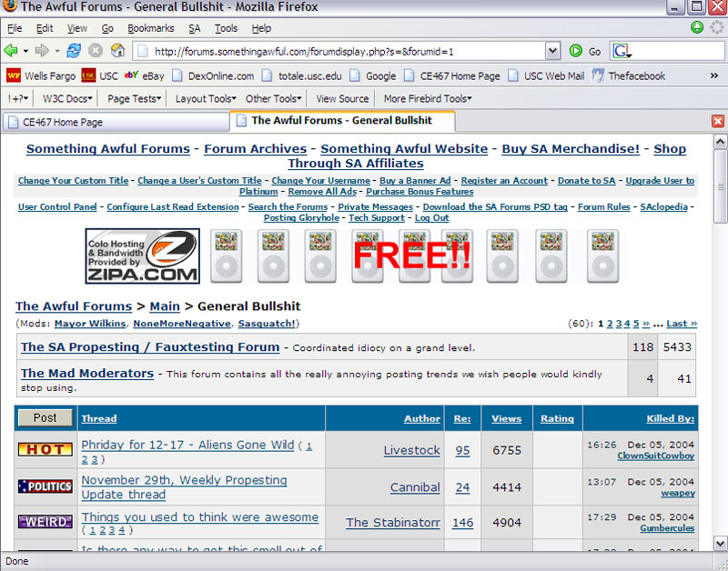
Task: Open Search the Forums link
Action: tap(288, 207)
